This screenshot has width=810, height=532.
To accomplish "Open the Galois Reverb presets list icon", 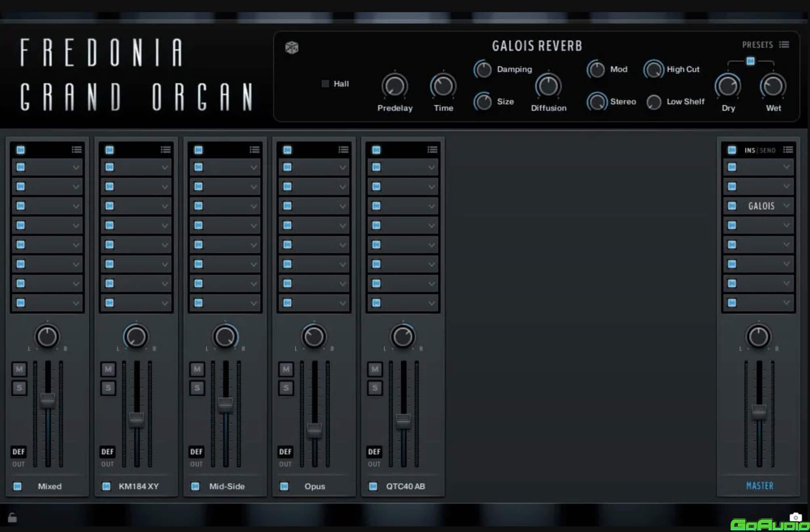I will pyautogui.click(x=784, y=44).
